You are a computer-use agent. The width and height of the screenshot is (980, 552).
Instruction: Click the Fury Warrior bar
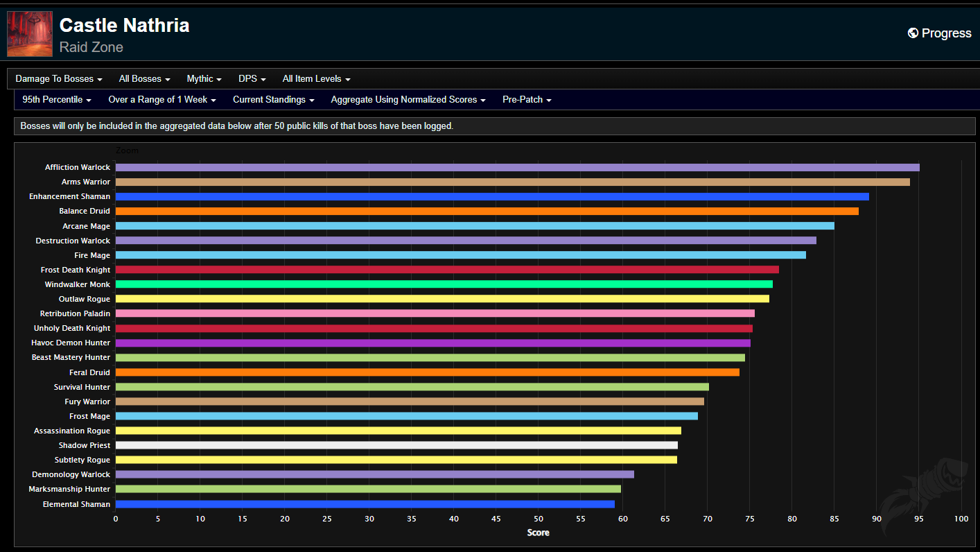[x=410, y=402]
